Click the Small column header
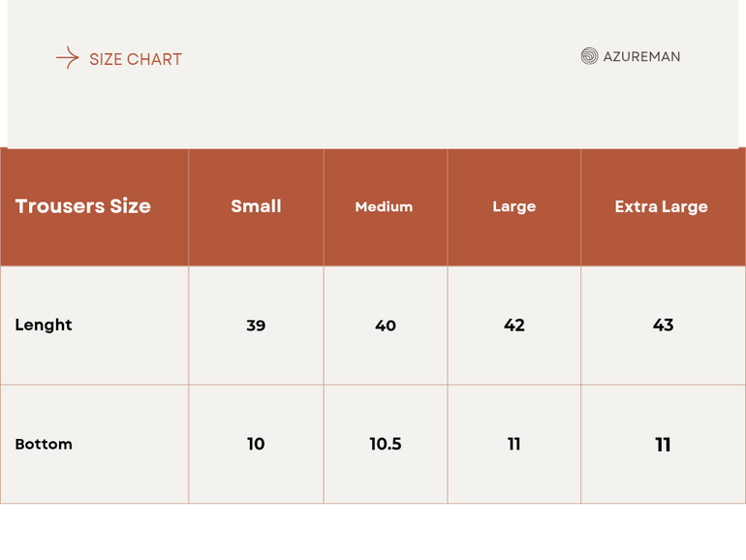This screenshot has height=560, width=746. 256,206
